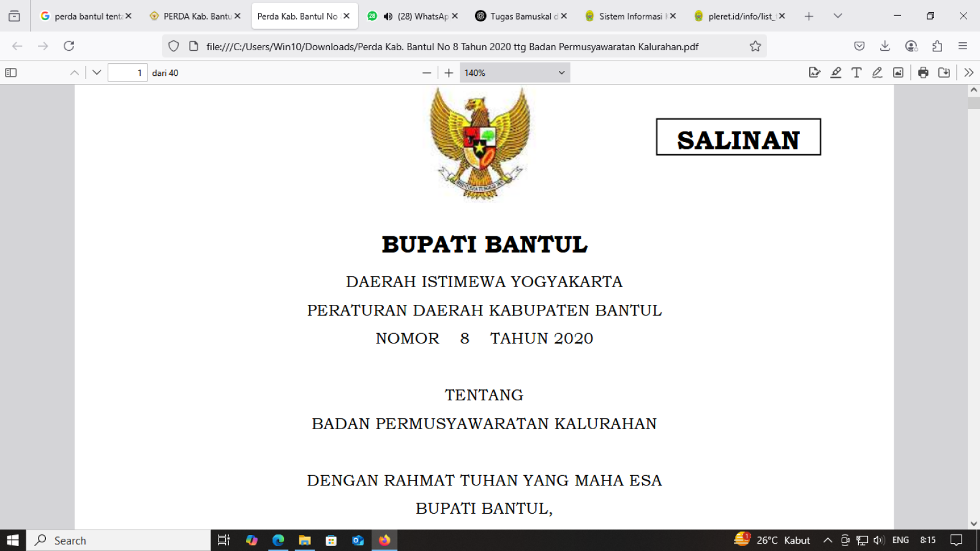This screenshot has height=551, width=980.
Task: Open the Firefox application menu
Action: [x=963, y=46]
